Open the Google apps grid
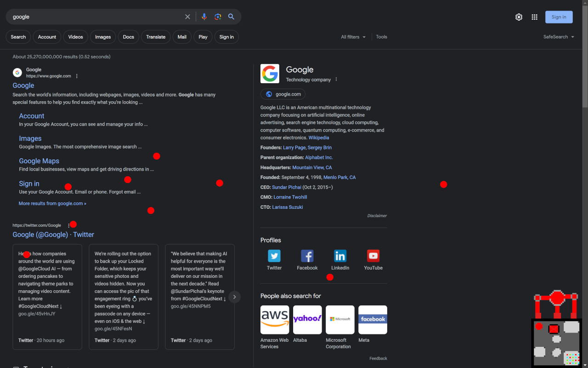Screen dimensions: 588x368 (x=535, y=17)
